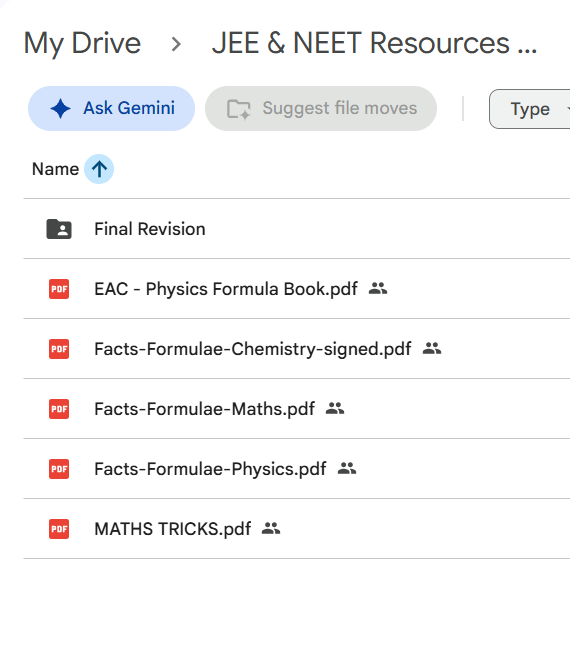This screenshot has height=647, width=570.
Task: Click the folder sparkle icon in Suggest file moves
Action: [x=239, y=109]
